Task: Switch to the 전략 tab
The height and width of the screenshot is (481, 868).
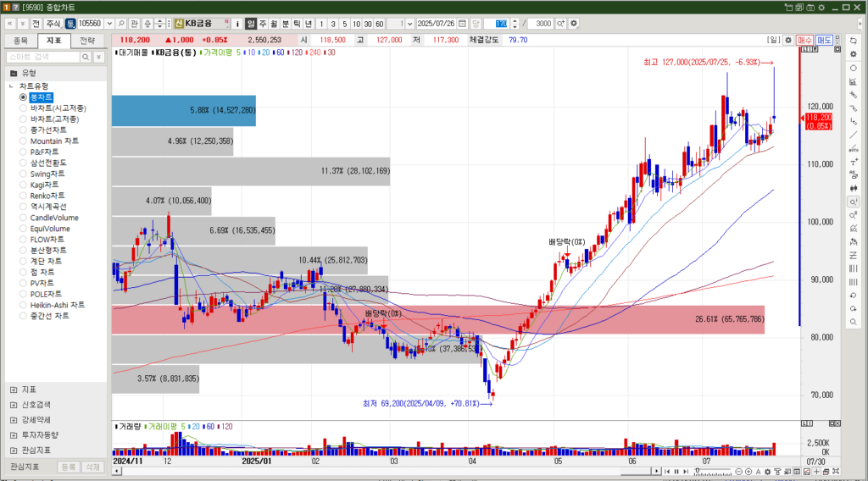Action: 87,41
